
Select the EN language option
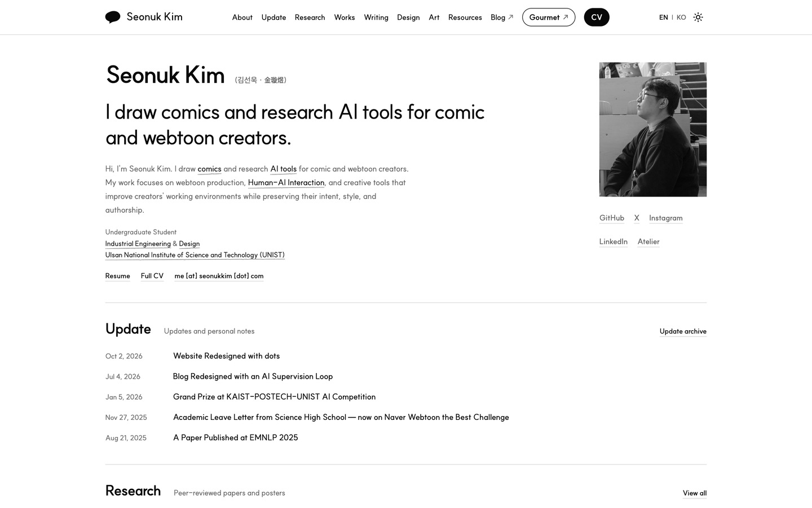pyautogui.click(x=663, y=17)
